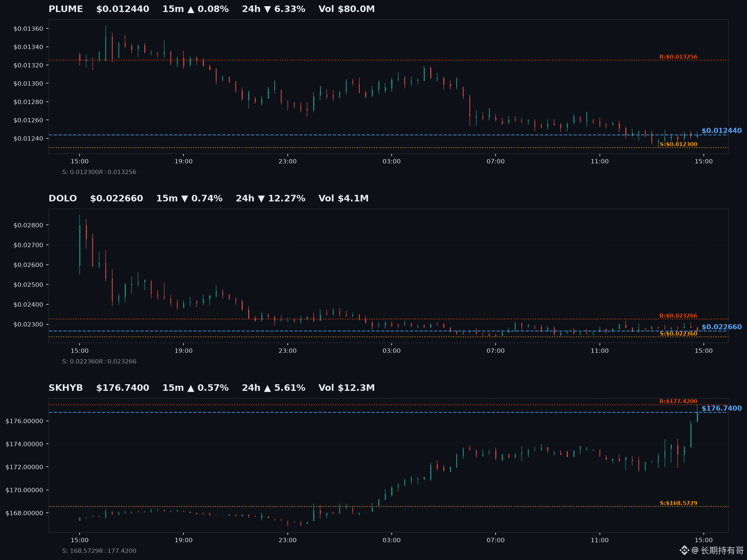Select the SKHYB header price $176.7400
The image size is (747, 560).
(123, 388)
